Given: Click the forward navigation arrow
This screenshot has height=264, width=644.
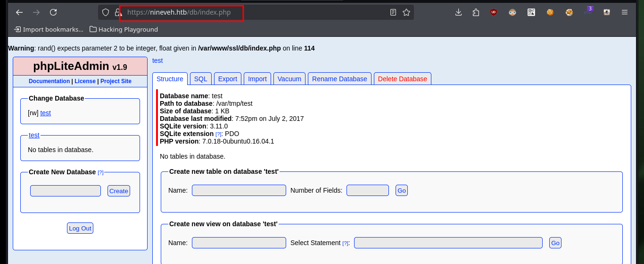Looking at the screenshot, I should click(x=36, y=12).
